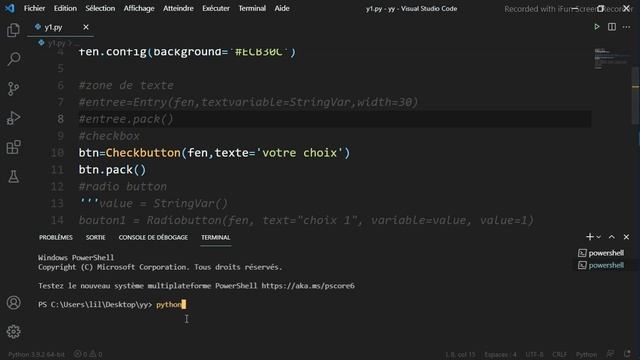Click code line btn.pack()
The image size is (640, 360).
click(112, 169)
